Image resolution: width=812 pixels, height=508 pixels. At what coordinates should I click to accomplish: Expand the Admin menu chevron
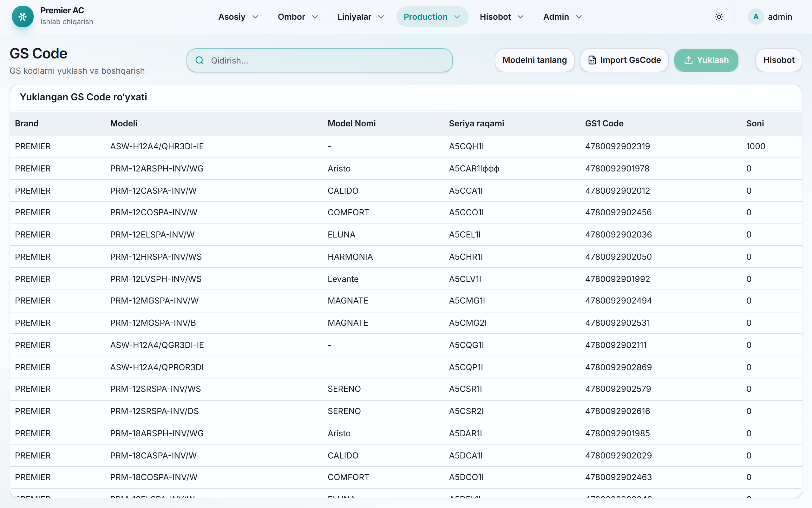[x=579, y=17]
